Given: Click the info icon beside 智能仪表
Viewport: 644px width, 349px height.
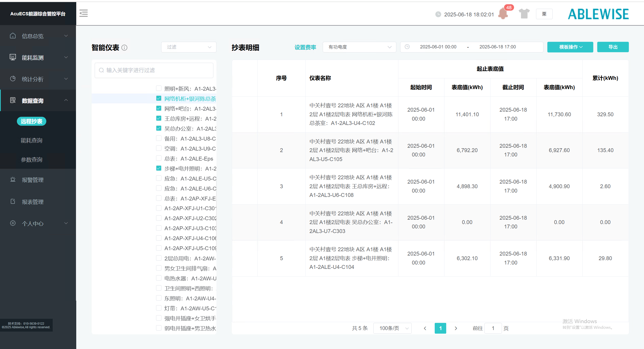Looking at the screenshot, I should coord(124,48).
